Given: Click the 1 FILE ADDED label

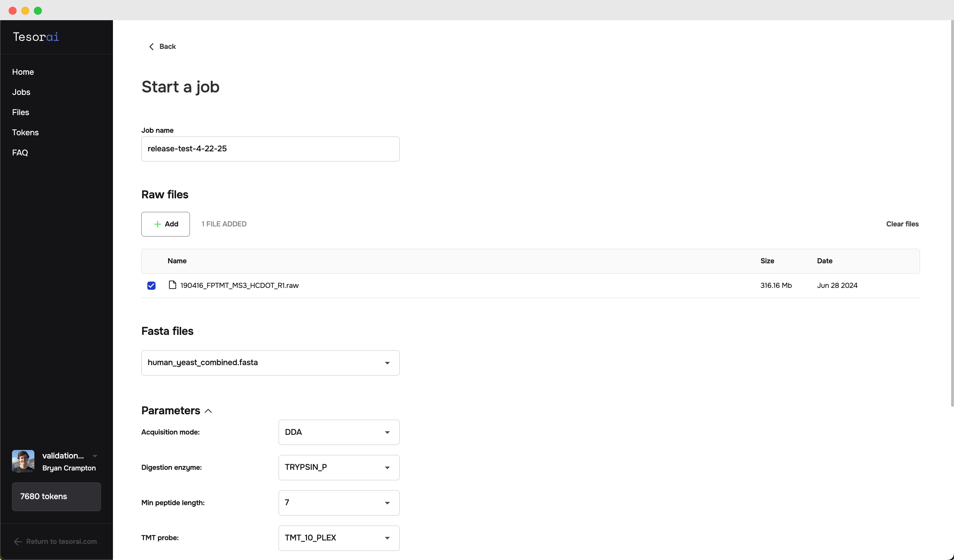Looking at the screenshot, I should point(224,224).
